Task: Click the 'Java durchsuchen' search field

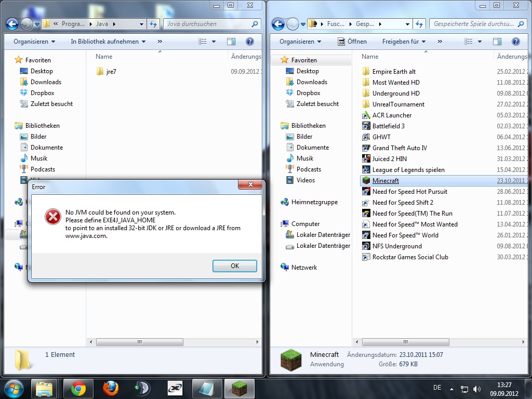Action: [x=208, y=24]
